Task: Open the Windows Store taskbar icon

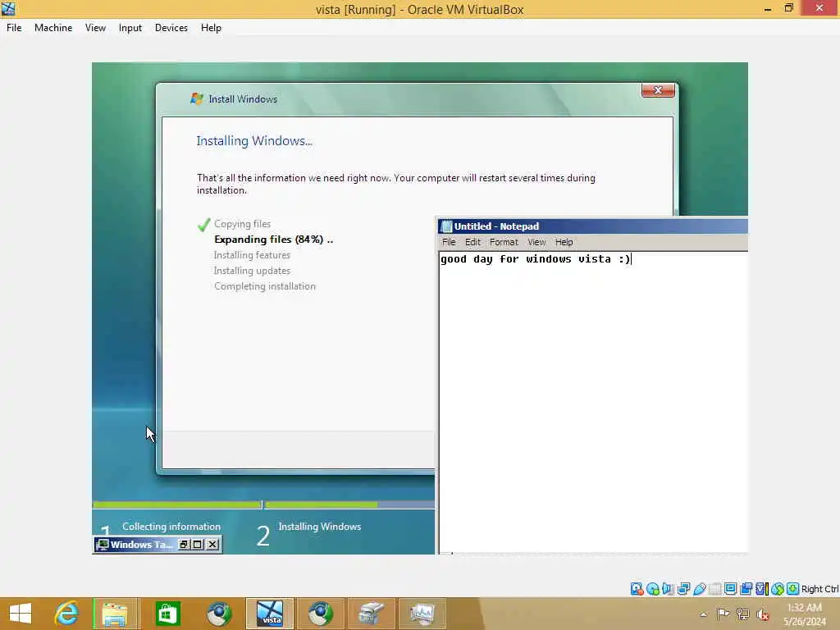Action: [x=167, y=614]
